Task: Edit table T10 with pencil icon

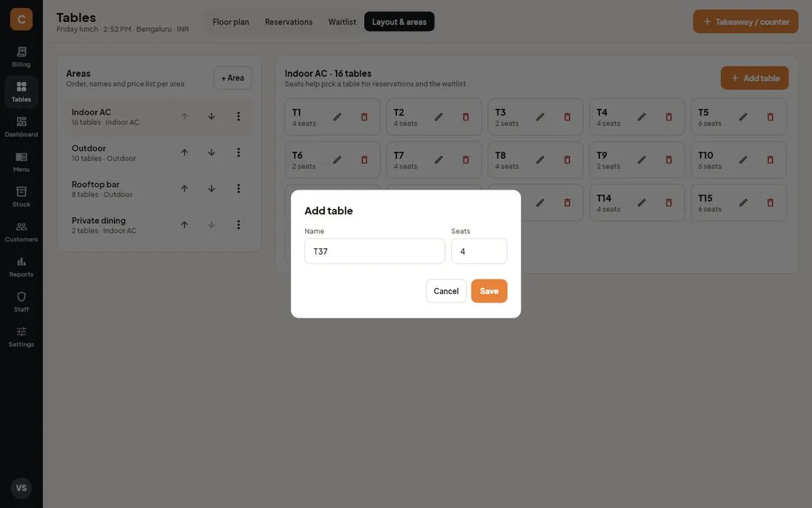Action: click(743, 160)
